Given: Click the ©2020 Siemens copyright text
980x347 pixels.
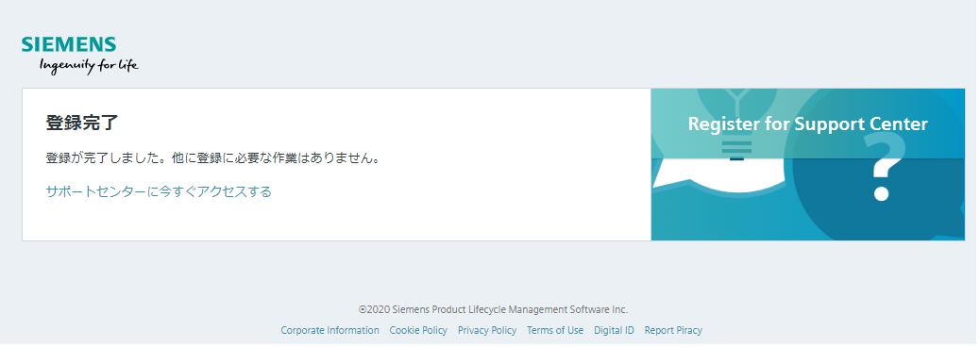Looking at the screenshot, I should tap(493, 309).
